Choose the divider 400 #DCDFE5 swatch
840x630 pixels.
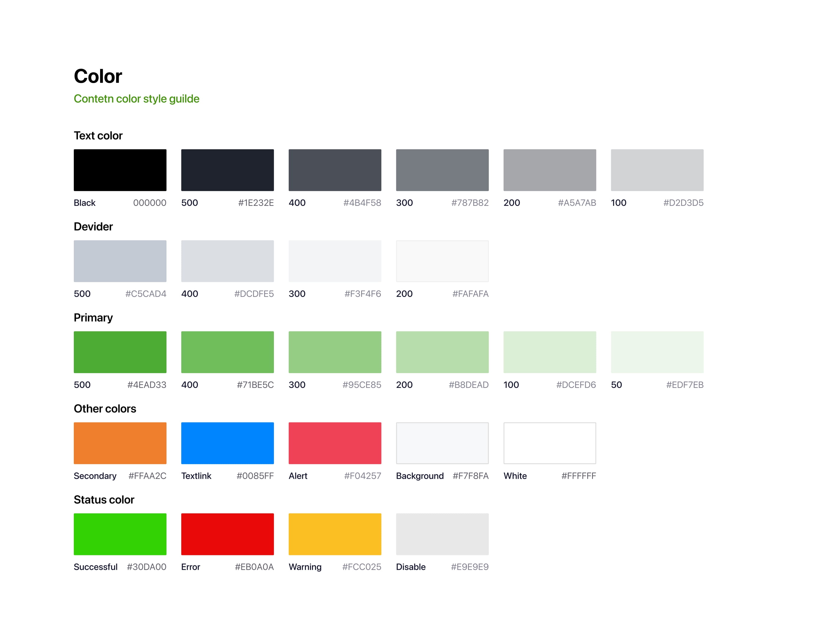point(227,261)
